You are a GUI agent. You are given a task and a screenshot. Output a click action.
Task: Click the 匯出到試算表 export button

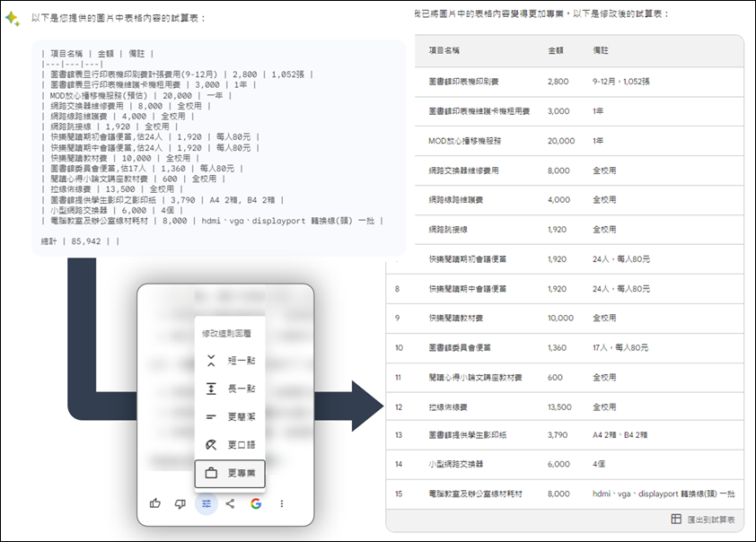point(703,520)
